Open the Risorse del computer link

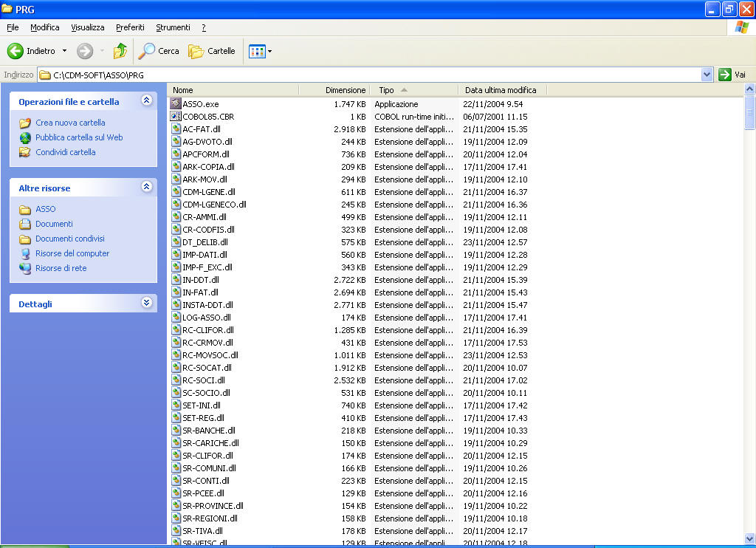[x=72, y=254]
